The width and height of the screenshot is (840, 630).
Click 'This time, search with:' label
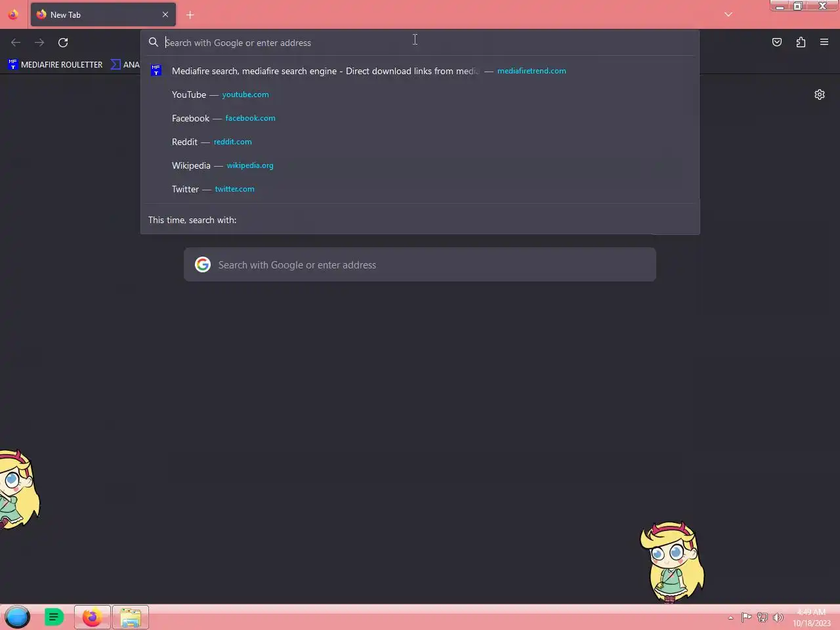(x=192, y=220)
